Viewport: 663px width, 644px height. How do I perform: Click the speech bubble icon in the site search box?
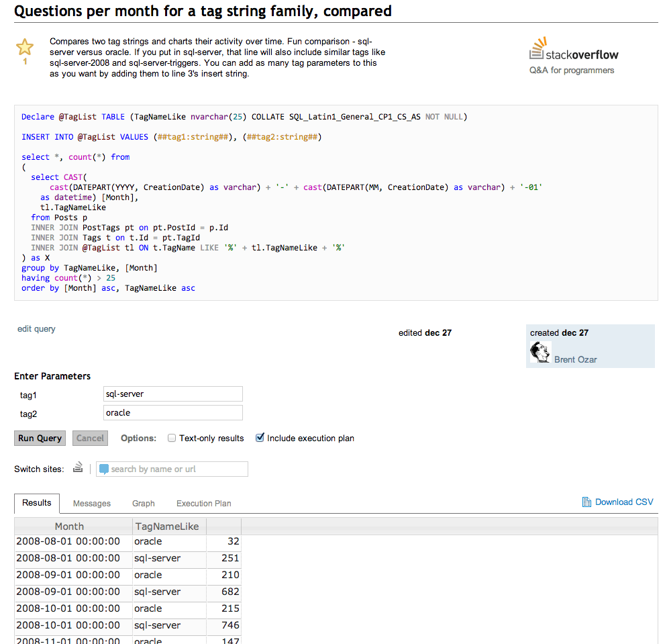coord(104,468)
